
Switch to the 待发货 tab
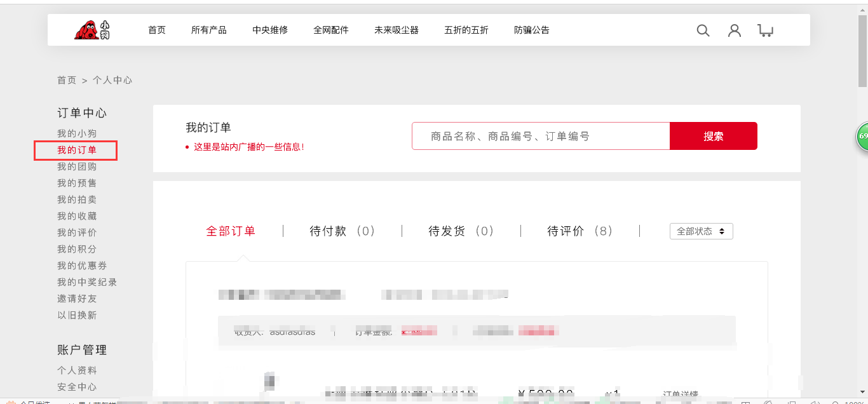[461, 231]
